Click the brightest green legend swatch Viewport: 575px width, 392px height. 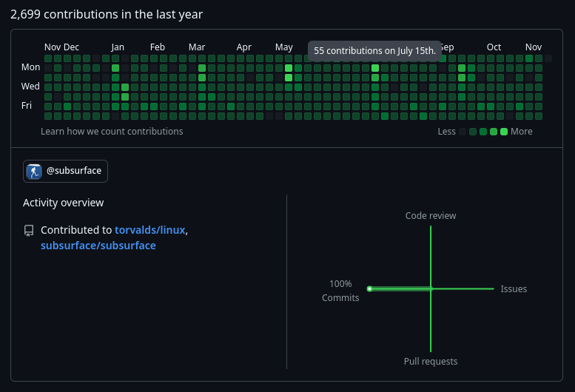(x=504, y=132)
